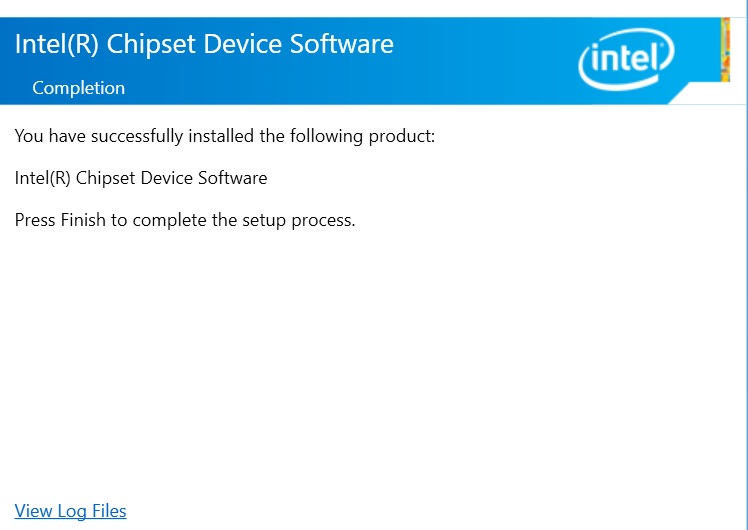Screen dimensions: 748x530
Task: Click the word "Finish" in the instruction text
Action: 83,220
